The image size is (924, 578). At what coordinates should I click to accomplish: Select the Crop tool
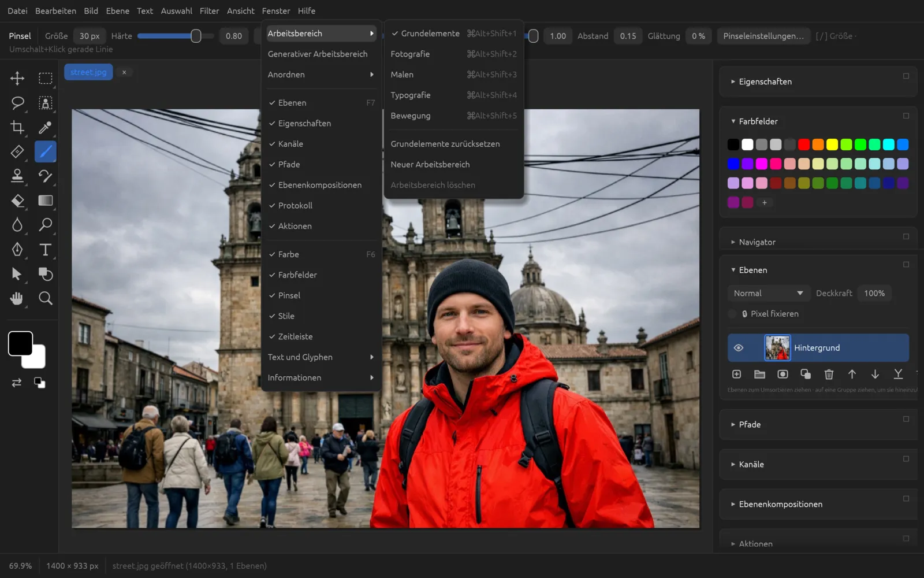coord(17,127)
